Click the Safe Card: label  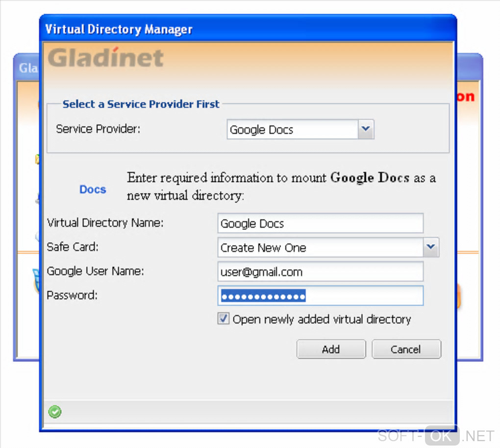click(73, 247)
